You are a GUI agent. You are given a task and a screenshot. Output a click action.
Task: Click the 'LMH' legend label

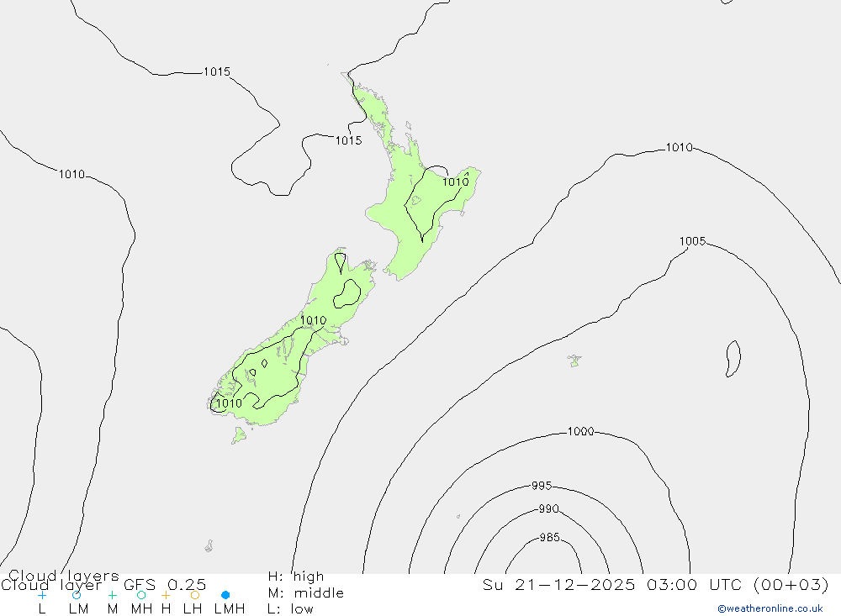click(230, 609)
